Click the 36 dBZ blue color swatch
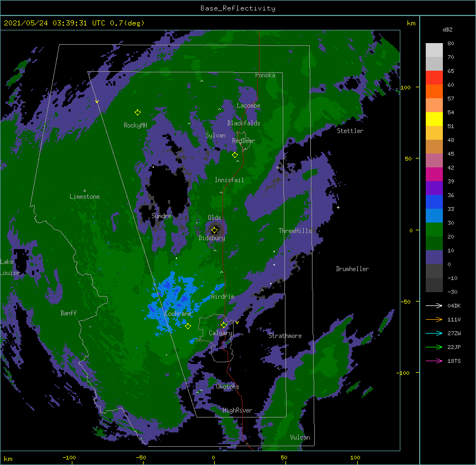The height and width of the screenshot is (465, 476). [x=434, y=202]
